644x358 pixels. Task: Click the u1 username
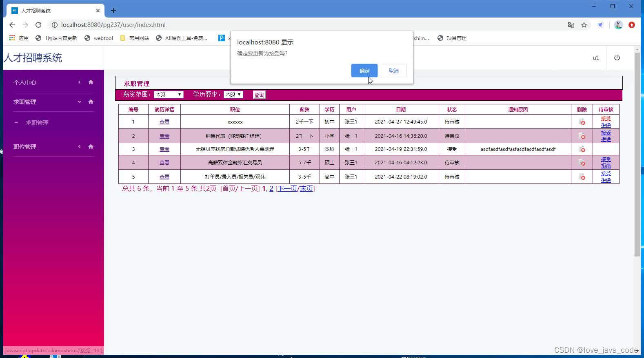[x=596, y=58]
